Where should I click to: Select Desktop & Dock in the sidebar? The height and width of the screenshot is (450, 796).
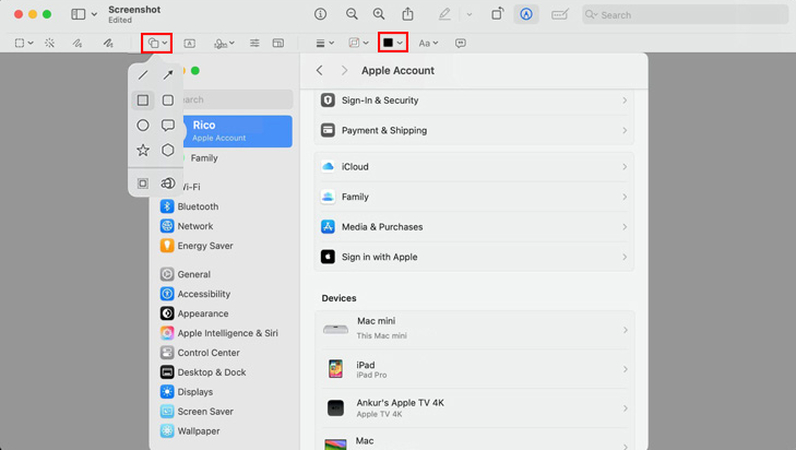(203, 372)
